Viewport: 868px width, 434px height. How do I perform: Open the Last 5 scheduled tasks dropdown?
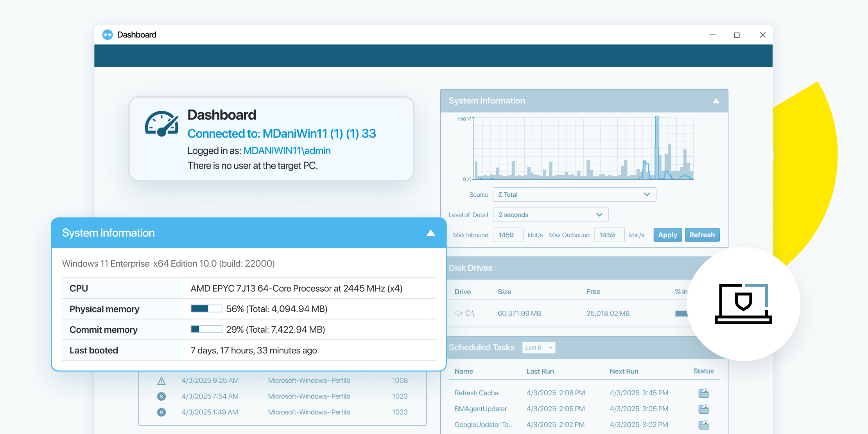click(538, 348)
